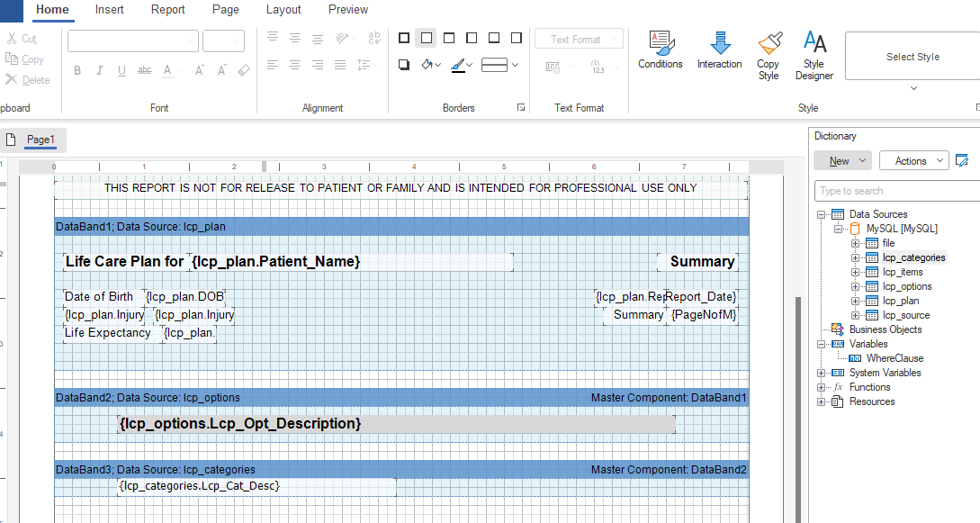
Task: Open the Interaction settings
Action: pos(719,50)
